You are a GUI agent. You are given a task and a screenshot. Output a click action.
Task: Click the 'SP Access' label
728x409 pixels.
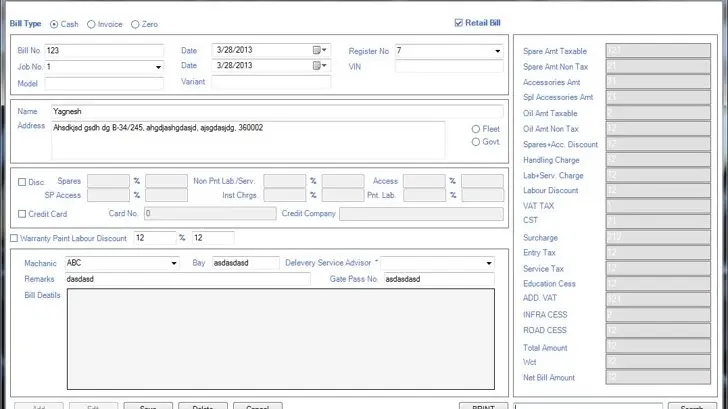[63, 195]
